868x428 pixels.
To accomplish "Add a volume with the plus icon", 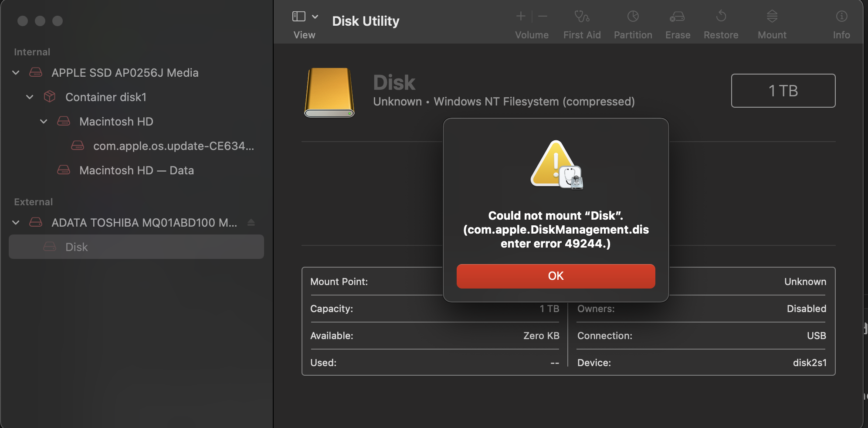I will pos(521,17).
